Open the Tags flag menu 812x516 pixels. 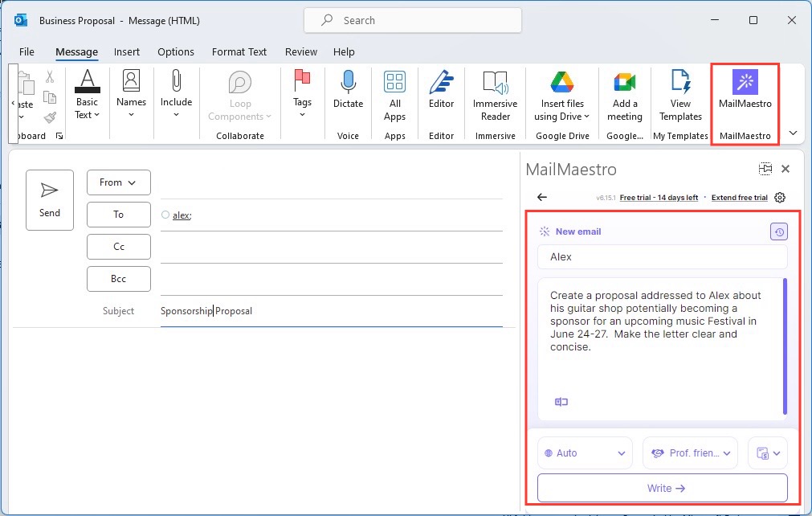click(x=302, y=94)
